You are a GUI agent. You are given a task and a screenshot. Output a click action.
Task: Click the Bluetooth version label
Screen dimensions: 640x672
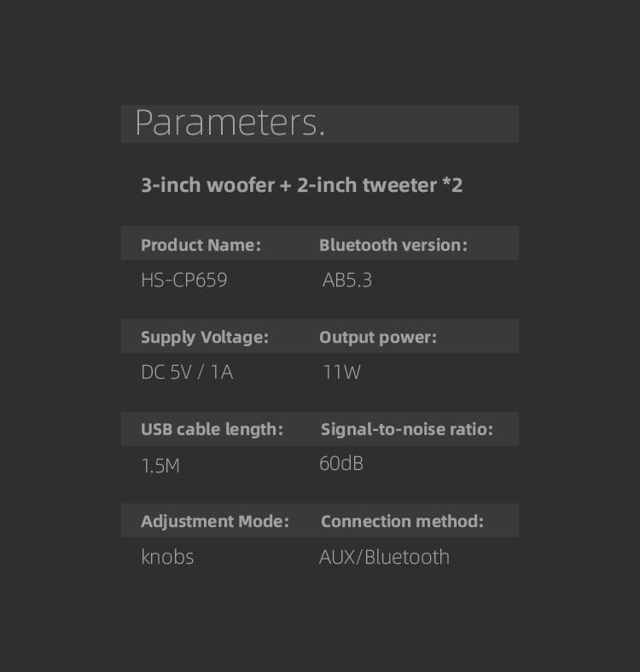pyautogui.click(x=393, y=245)
